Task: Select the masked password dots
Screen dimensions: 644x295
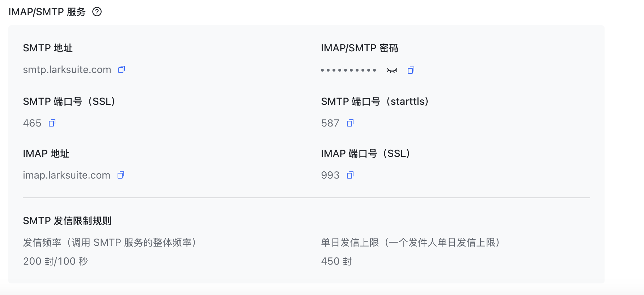Action: 348,70
